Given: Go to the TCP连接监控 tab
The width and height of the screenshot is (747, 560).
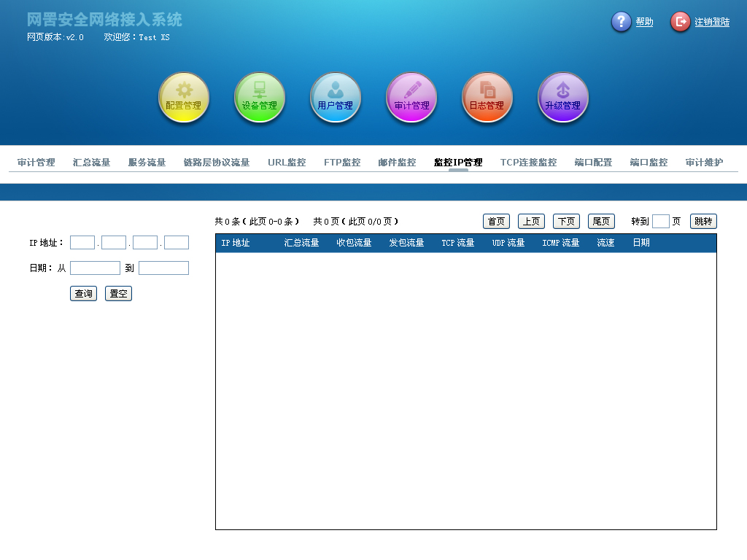Looking at the screenshot, I should (528, 163).
